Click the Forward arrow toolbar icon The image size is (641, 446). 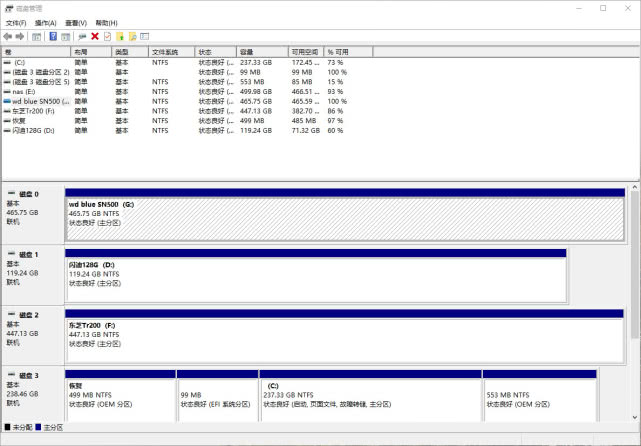[20, 36]
